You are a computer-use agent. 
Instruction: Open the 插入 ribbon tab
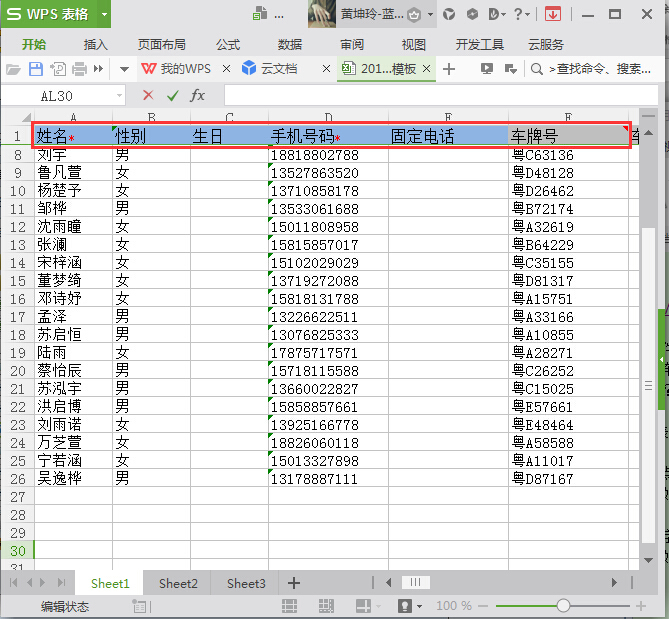pyautogui.click(x=96, y=44)
